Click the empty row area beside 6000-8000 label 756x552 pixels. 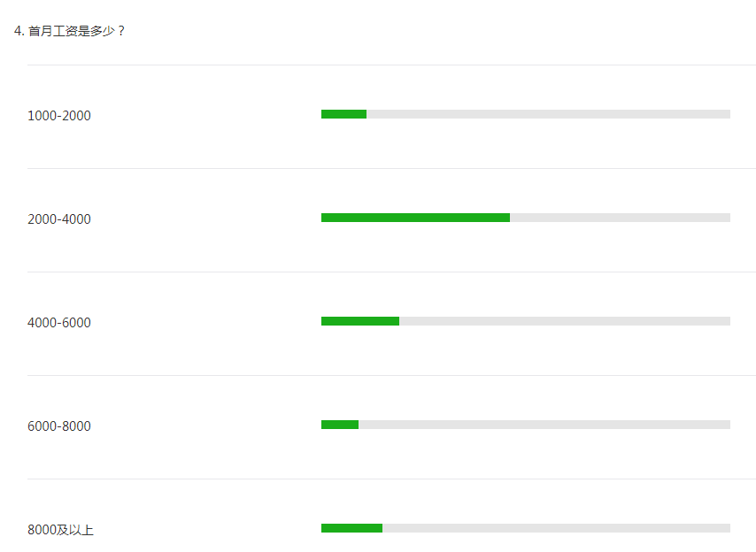(x=206, y=426)
